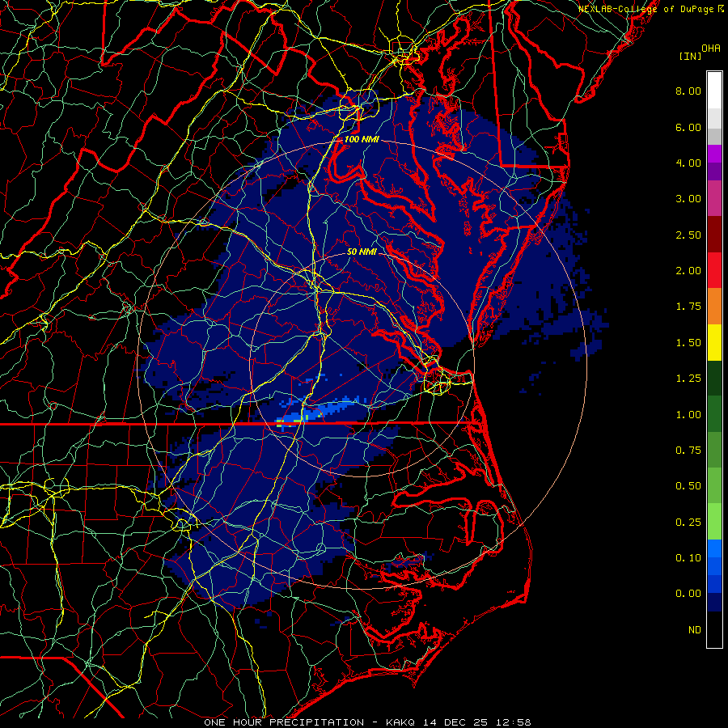Pick the orange legend swatch
This screenshot has height=728, width=728.
[x=714, y=307]
